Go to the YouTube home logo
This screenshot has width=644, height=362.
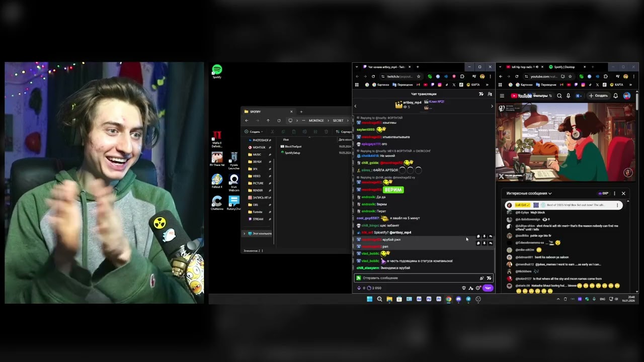coord(521,96)
